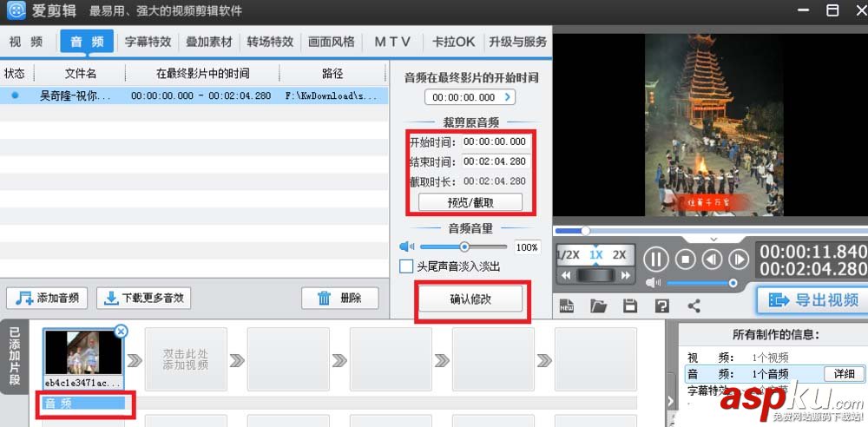The image size is (868, 427).
Task: Click 已添加片段 side tab
Action: coord(15,356)
